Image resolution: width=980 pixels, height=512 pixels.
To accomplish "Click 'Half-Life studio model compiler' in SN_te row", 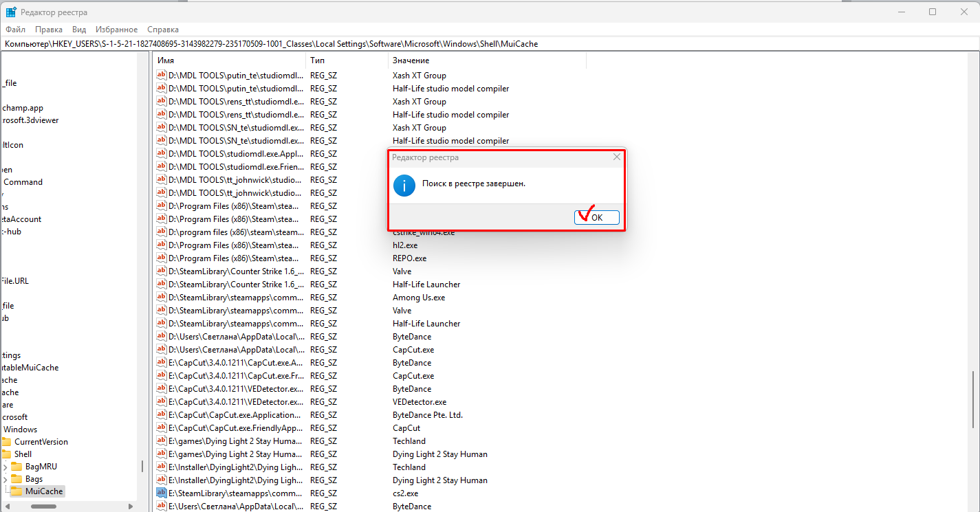I will click(x=450, y=141).
